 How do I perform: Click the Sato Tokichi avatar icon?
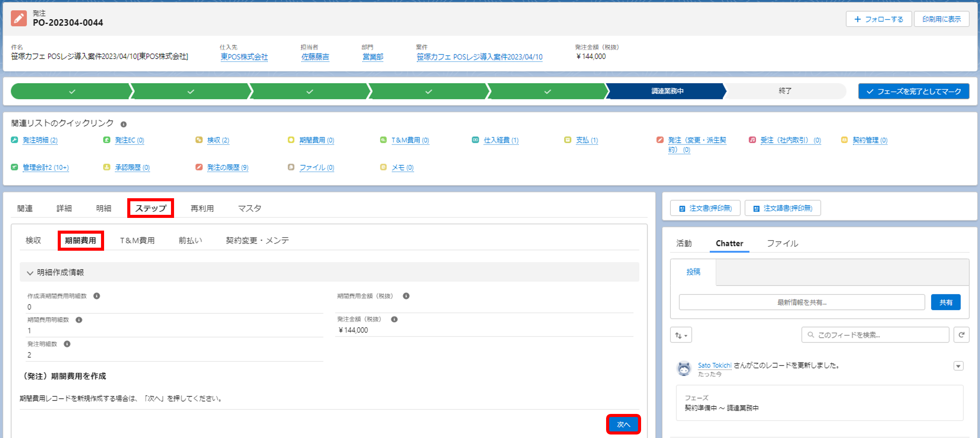(684, 368)
